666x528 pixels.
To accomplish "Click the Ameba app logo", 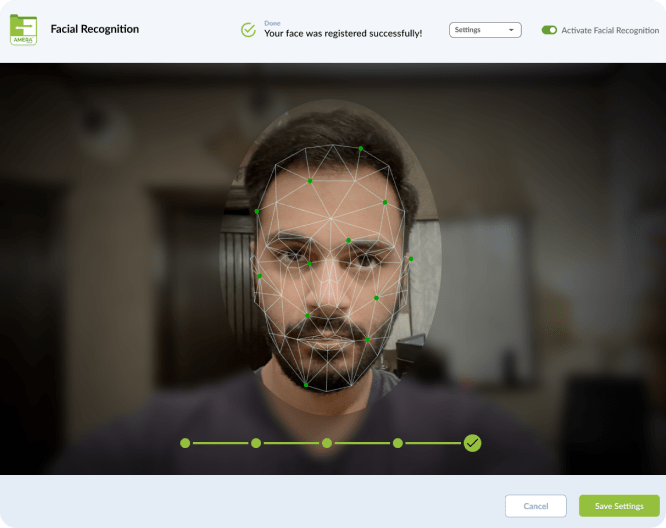I will (23, 29).
